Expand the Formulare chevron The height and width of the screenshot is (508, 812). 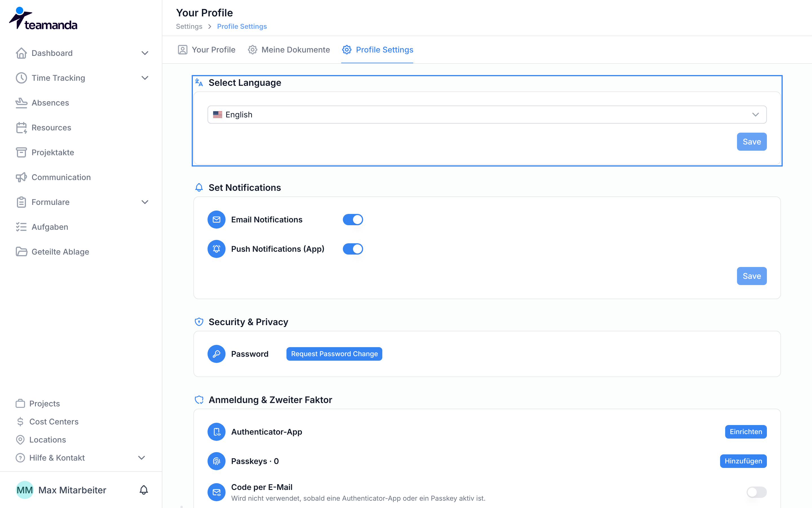point(145,202)
